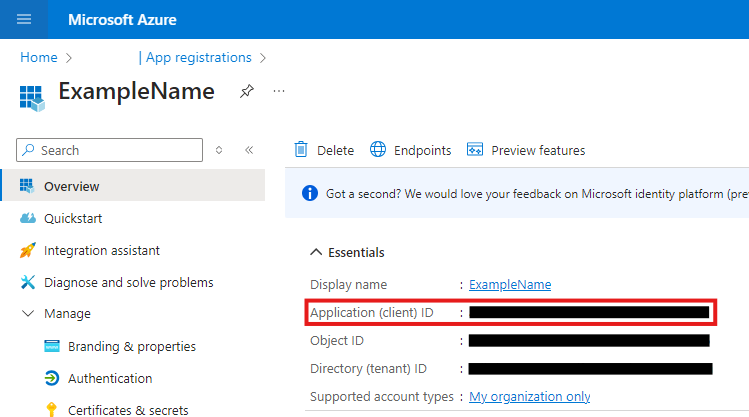Image resolution: width=749 pixels, height=417 pixels.
Task: Select Overview in the sidebar
Action: pos(133,185)
